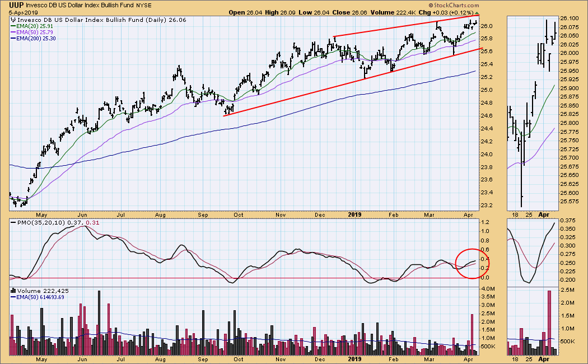Click the 0.0 label on the PMO axis
The image size is (588, 364).
(x=485, y=277)
